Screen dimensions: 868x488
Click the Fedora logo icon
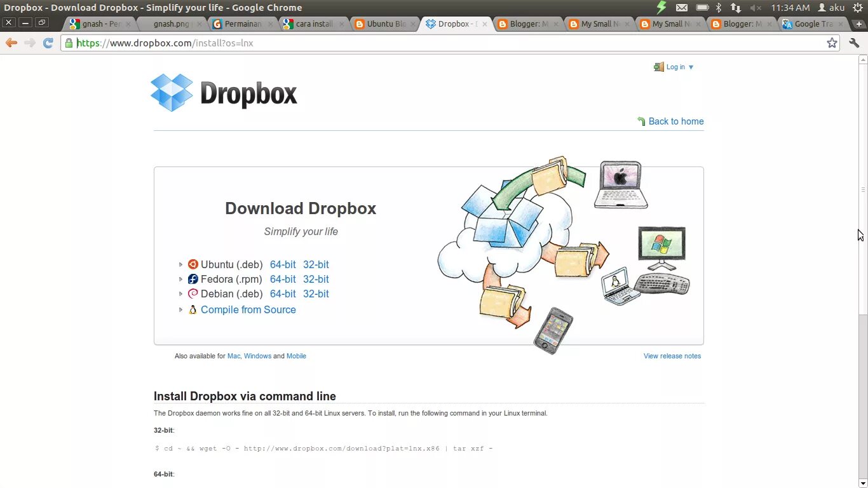point(193,279)
